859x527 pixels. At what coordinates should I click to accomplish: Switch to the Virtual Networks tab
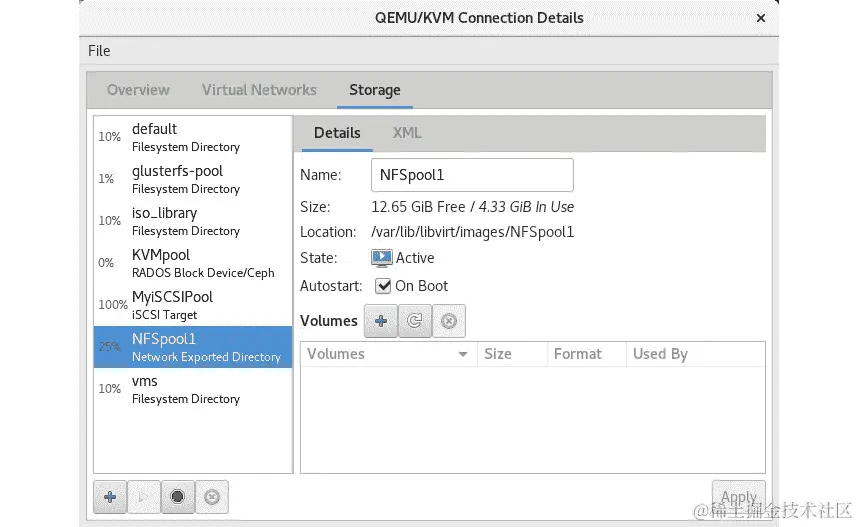coord(259,90)
